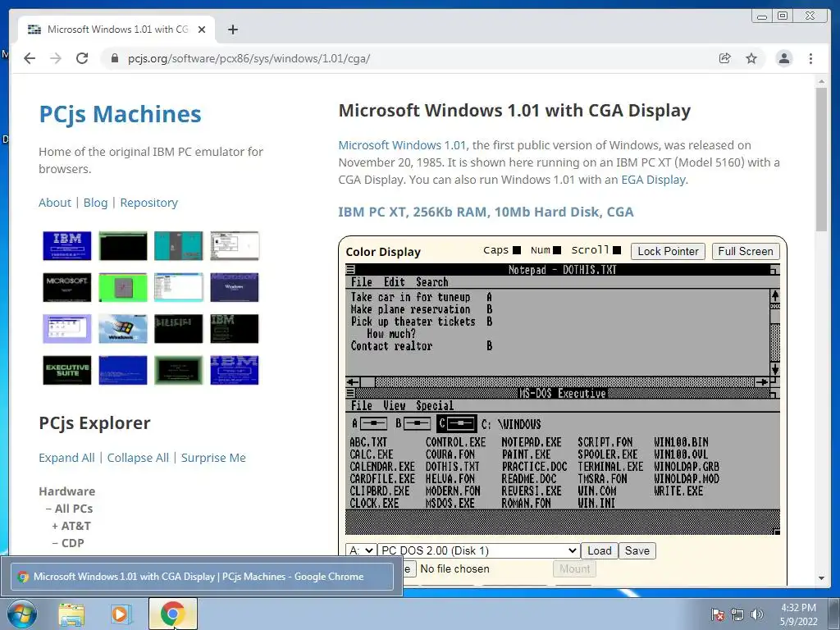Open the Blog link
The height and width of the screenshot is (630, 840).
coord(95,203)
